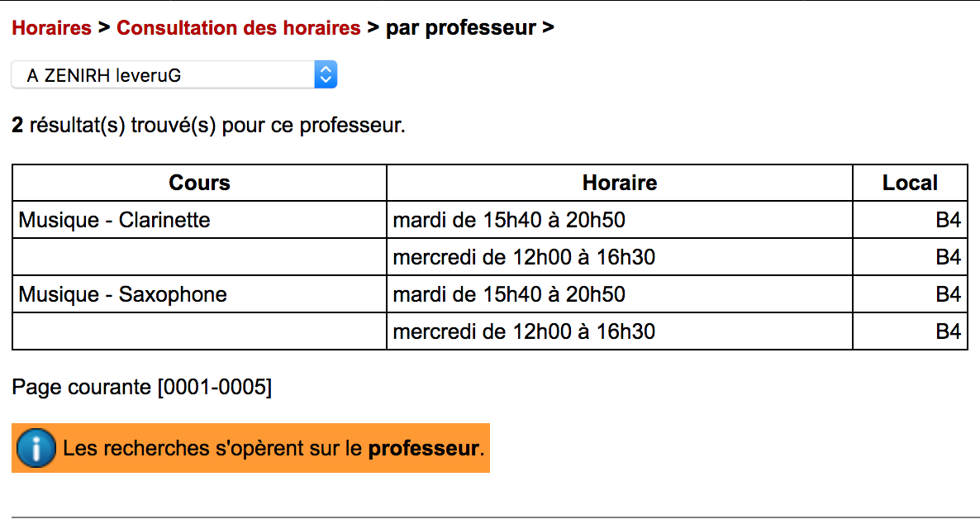This screenshot has width=980, height=529.
Task: Click the Cours column header
Action: pos(199,183)
